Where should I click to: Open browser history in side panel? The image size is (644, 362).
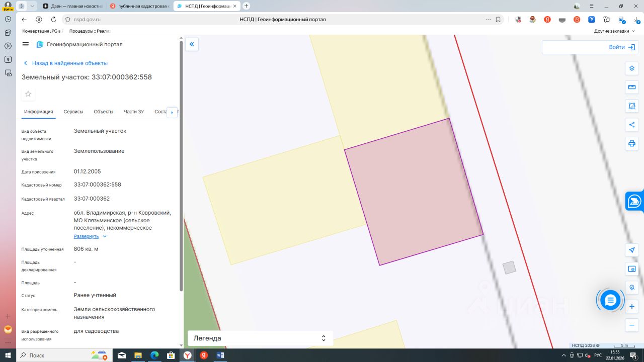tap(8, 19)
